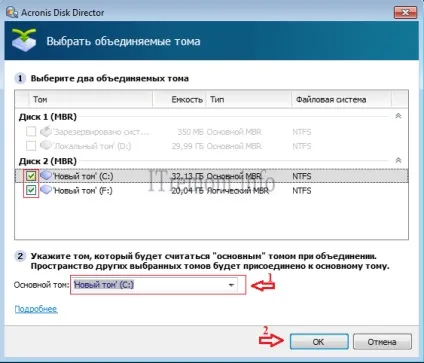Open the Основной том dropdown
Image resolution: width=424 pixels, height=363 pixels.
click(x=231, y=285)
